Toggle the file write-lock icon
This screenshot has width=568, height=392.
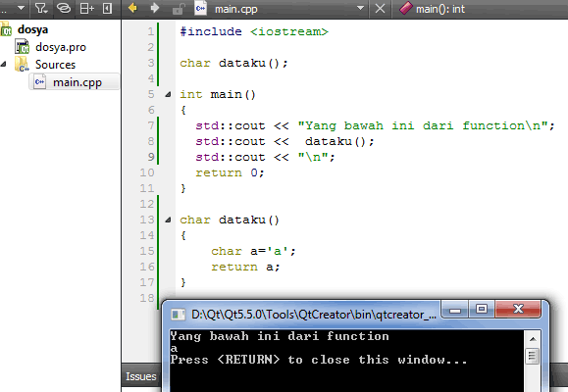(179, 8)
